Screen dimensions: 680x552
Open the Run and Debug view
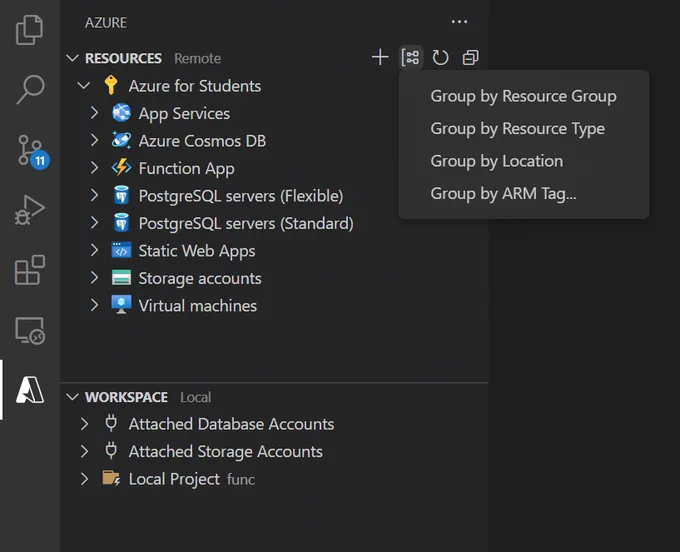coord(29,210)
